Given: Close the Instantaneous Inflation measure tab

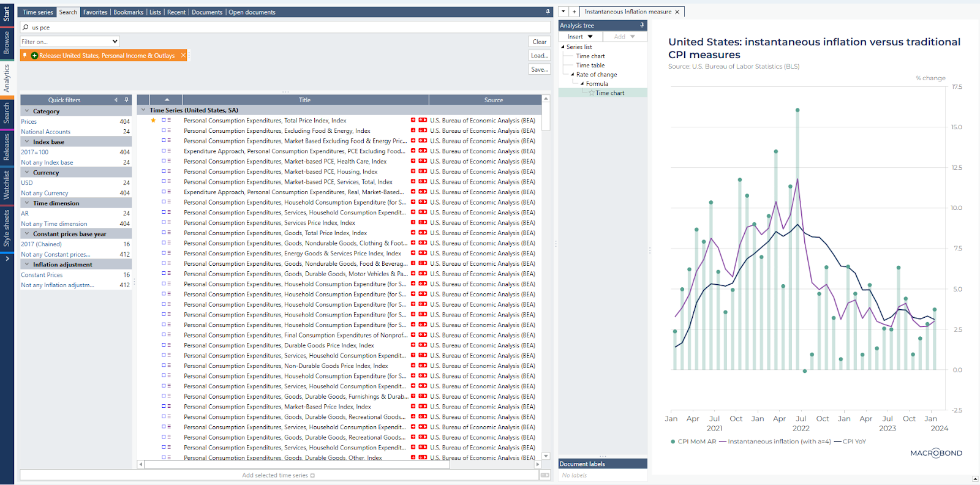Looking at the screenshot, I should point(677,12).
